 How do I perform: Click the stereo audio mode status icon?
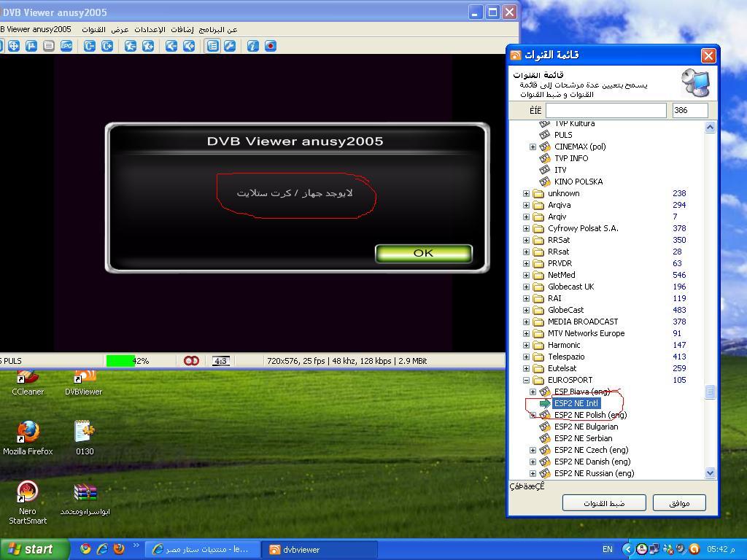click(x=191, y=361)
